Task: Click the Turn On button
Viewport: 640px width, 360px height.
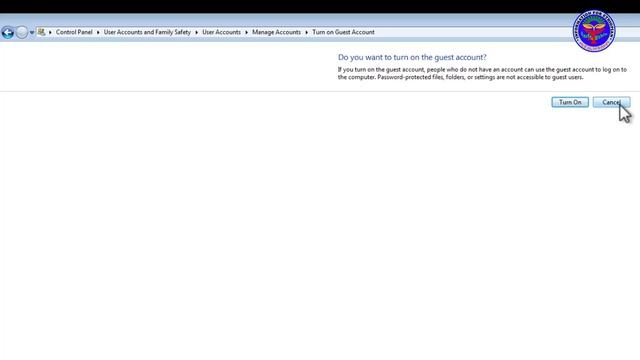Action: [x=570, y=102]
